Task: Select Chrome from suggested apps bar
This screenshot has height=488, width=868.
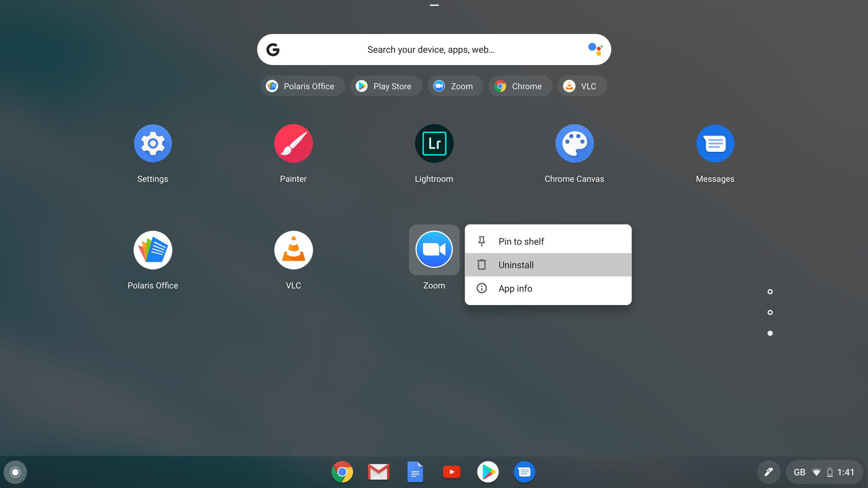Action: [518, 86]
